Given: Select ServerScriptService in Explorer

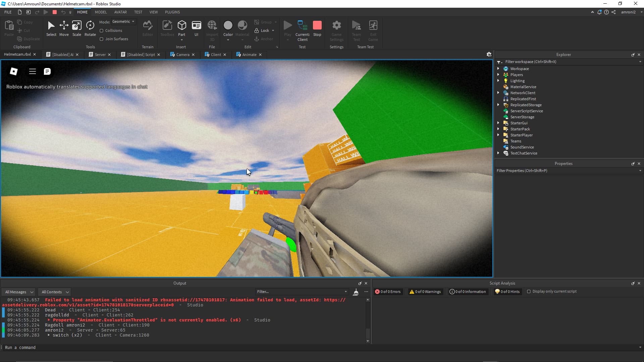Looking at the screenshot, I should [526, 111].
